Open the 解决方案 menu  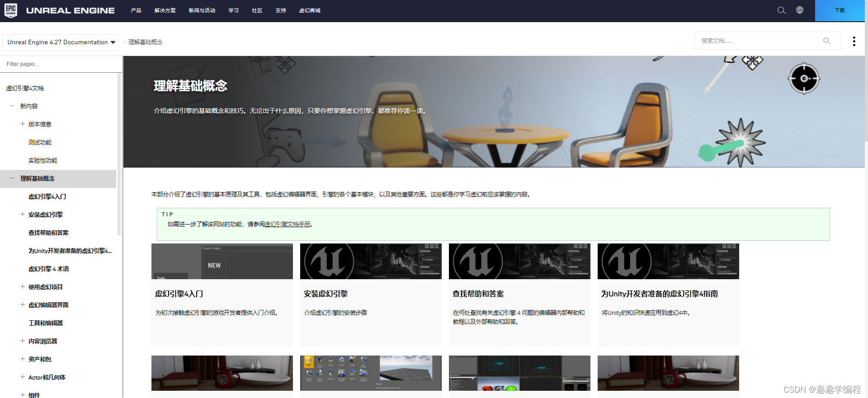(x=165, y=10)
